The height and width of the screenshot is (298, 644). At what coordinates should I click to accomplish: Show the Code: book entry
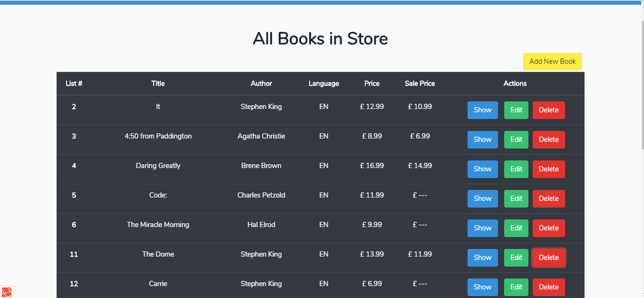point(482,199)
